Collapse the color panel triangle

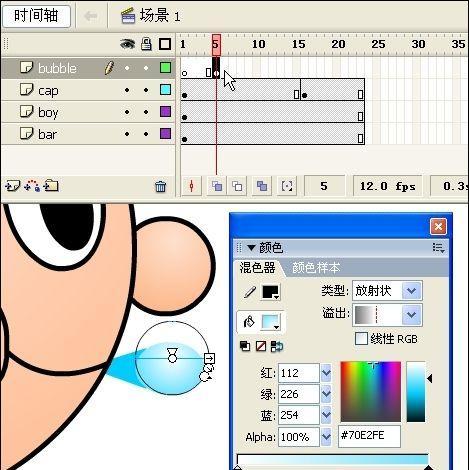pos(251,248)
